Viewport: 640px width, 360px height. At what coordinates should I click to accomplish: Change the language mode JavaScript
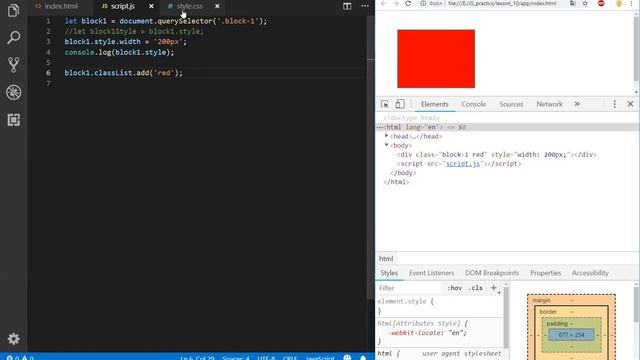click(x=320, y=357)
